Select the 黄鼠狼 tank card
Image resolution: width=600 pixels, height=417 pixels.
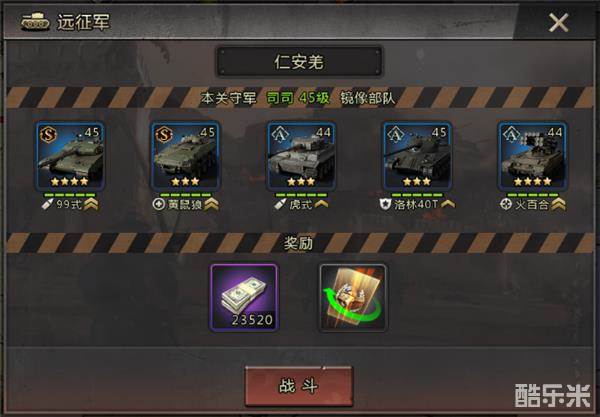click(x=185, y=156)
